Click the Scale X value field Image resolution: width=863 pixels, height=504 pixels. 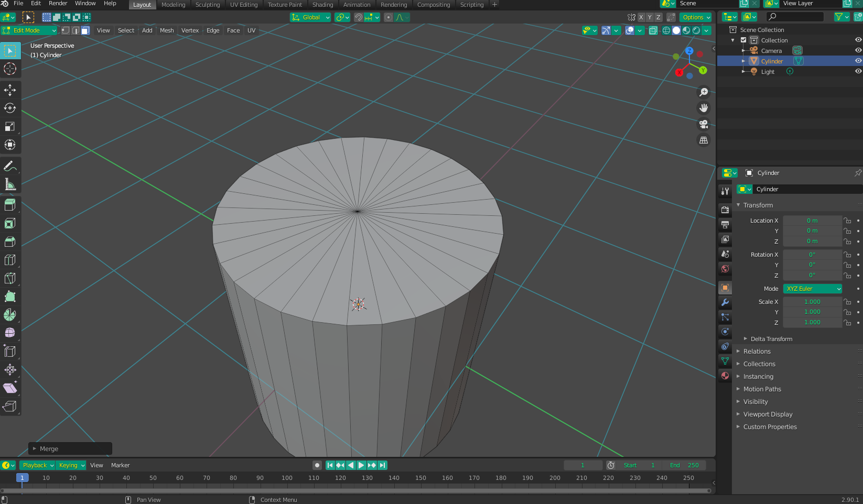click(812, 302)
